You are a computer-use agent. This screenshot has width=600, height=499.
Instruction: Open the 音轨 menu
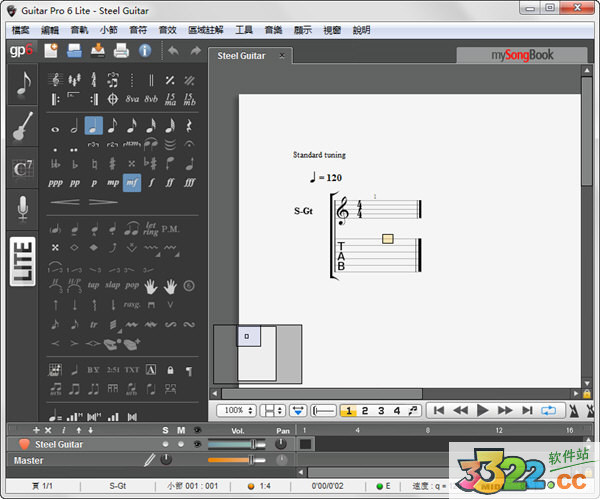click(78, 30)
